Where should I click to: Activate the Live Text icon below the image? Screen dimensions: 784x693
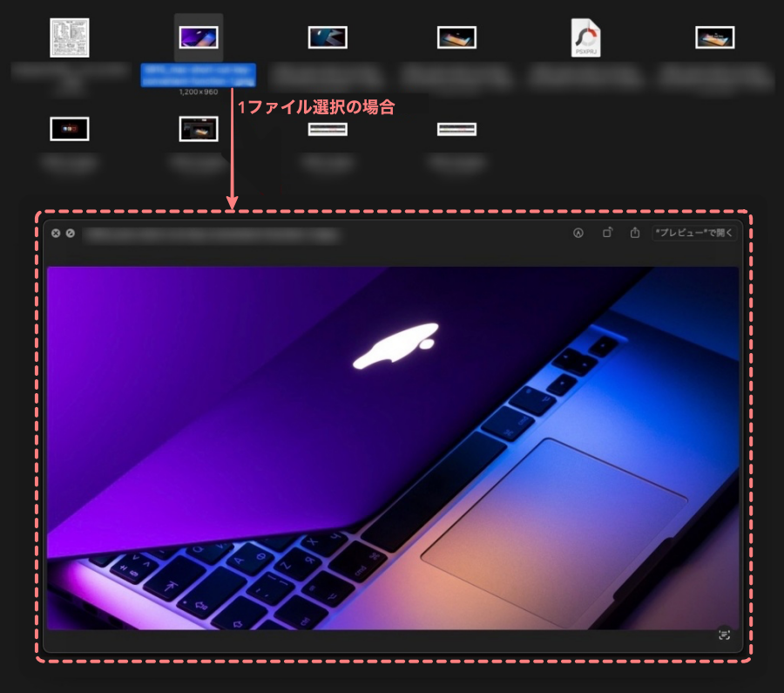coord(723,635)
